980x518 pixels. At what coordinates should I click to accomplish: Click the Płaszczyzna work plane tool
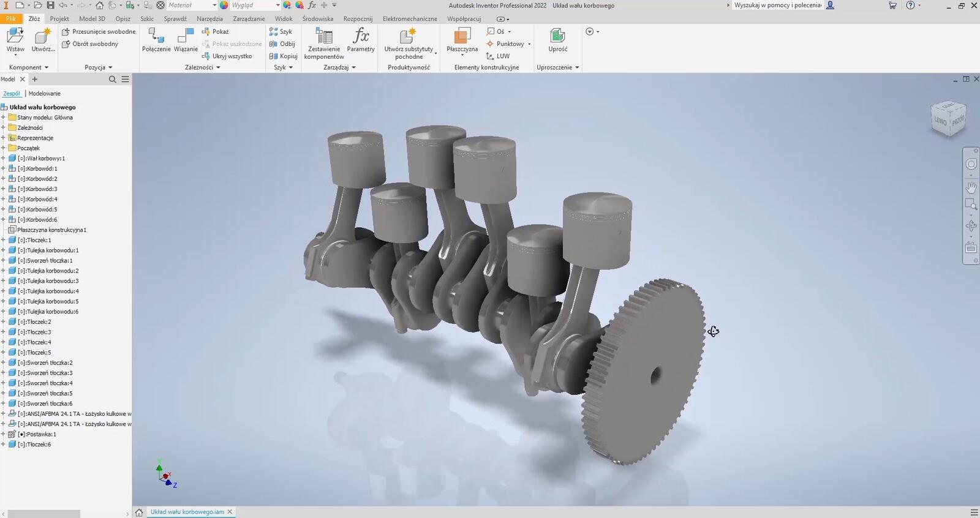[462, 39]
